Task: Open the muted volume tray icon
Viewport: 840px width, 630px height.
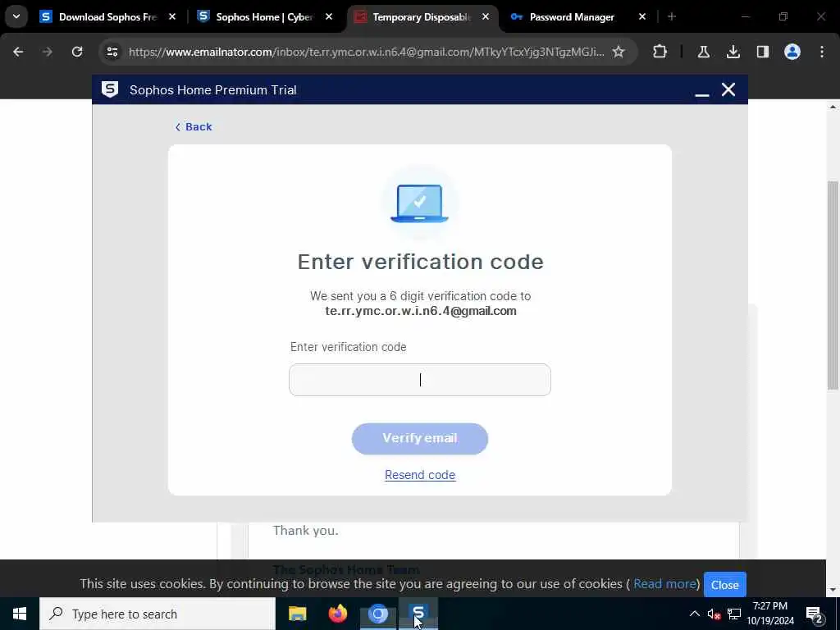Action: [x=714, y=614]
